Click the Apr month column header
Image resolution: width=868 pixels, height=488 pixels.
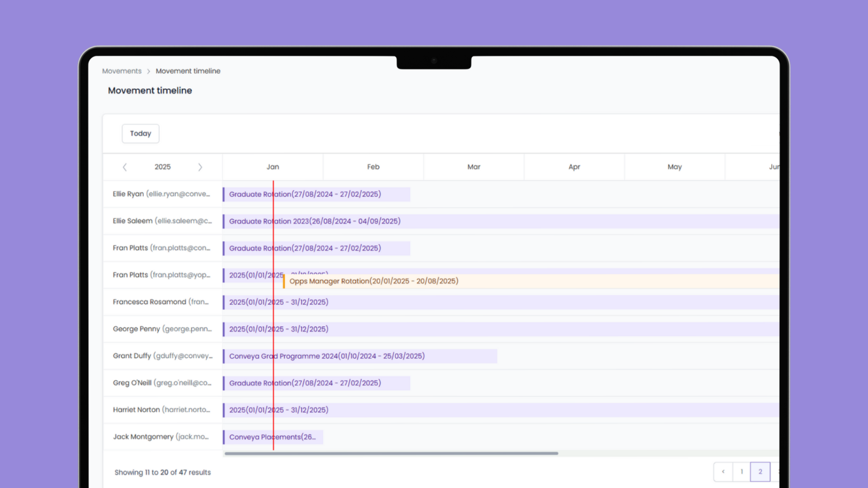pos(574,167)
